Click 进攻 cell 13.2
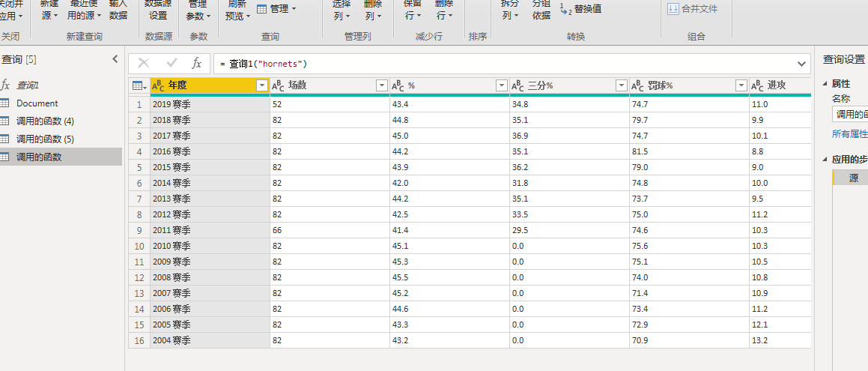 tap(780, 340)
